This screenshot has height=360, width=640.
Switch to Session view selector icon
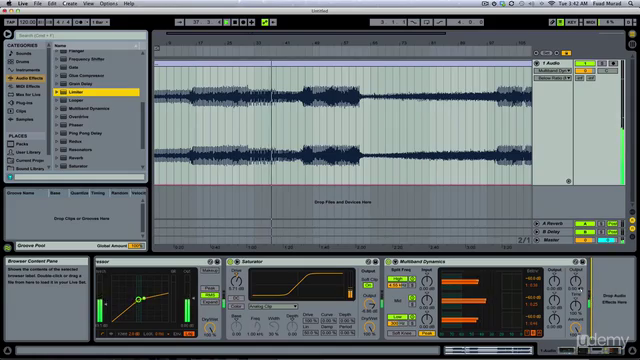(x=632, y=44)
